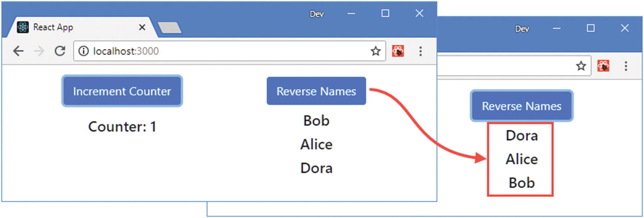Click red extension icon in front window
The image size is (644, 218).
(x=398, y=51)
